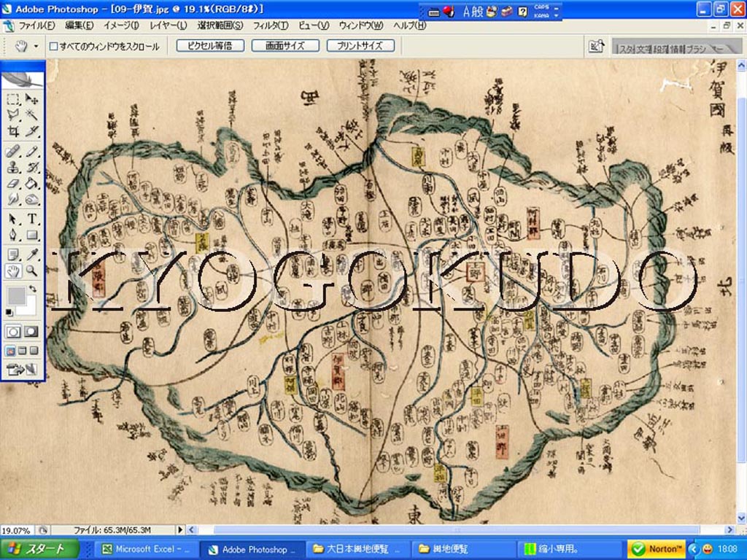The image size is (747, 560).
Task: Switch to Quick Mask mode
Action: [x=31, y=332]
